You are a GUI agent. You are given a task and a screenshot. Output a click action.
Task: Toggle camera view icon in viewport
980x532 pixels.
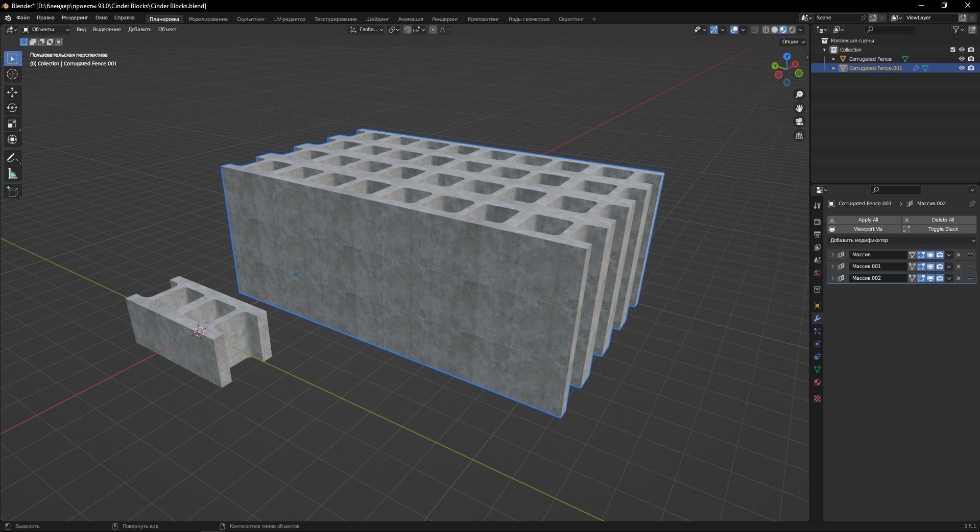(799, 122)
